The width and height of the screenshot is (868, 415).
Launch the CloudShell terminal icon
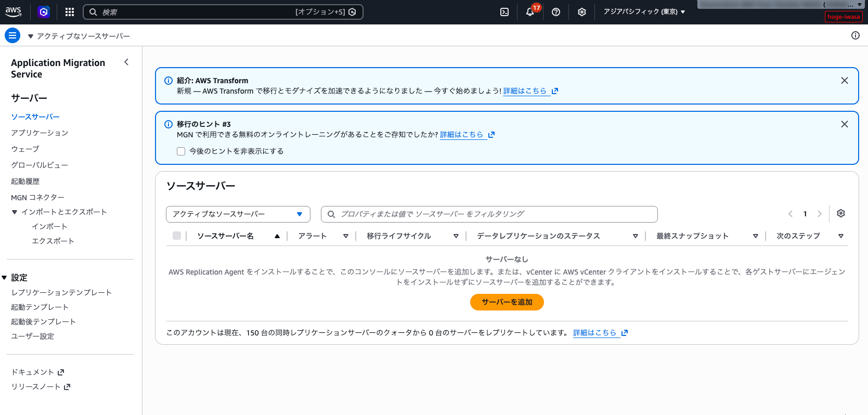504,12
